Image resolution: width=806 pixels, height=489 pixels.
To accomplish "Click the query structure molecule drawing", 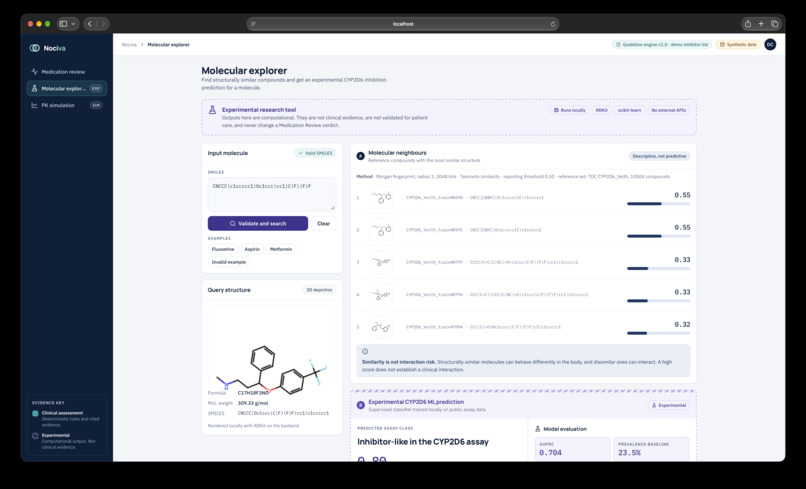I will click(272, 368).
